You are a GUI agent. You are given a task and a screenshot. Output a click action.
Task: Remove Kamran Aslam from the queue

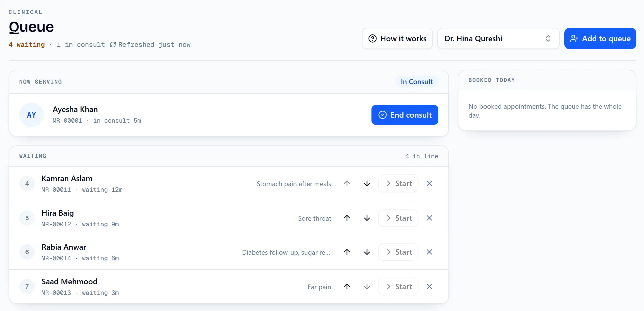point(429,183)
